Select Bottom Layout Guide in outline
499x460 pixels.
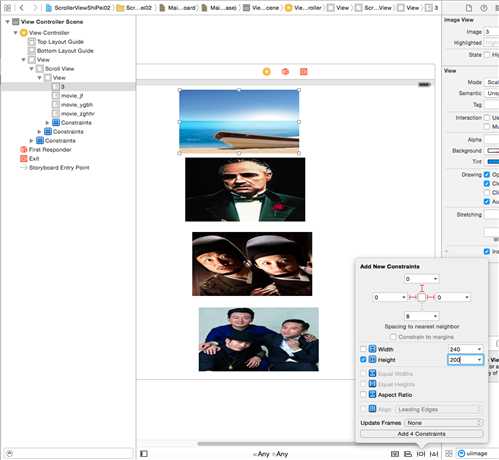61,51
